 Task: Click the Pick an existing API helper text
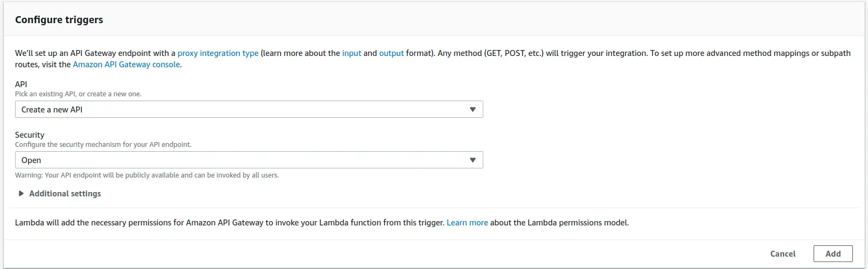(78, 94)
